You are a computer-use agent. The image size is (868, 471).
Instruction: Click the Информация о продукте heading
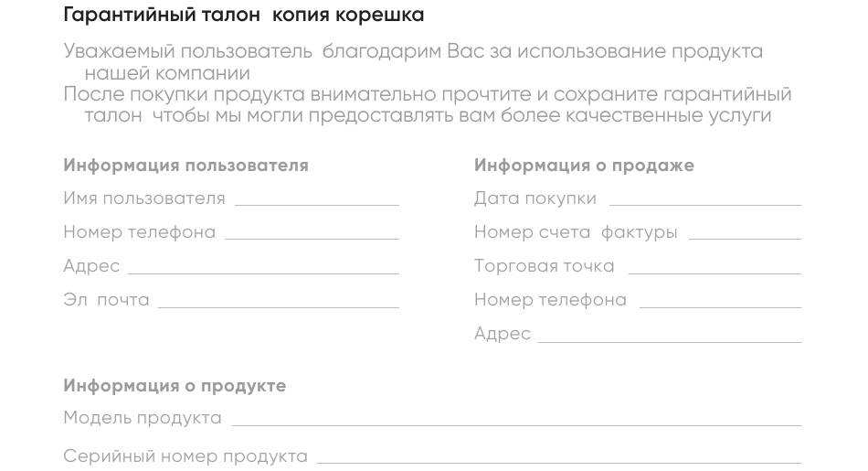[175, 386]
